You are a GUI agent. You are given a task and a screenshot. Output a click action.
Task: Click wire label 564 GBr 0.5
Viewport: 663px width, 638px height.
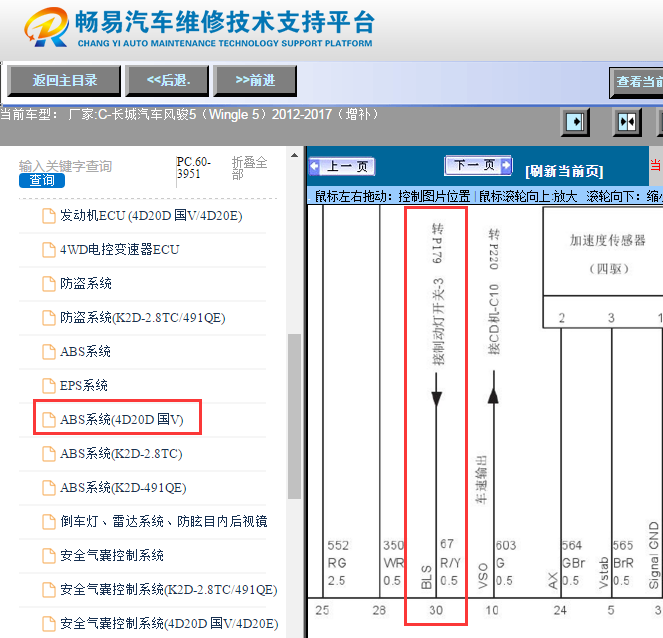click(573, 563)
